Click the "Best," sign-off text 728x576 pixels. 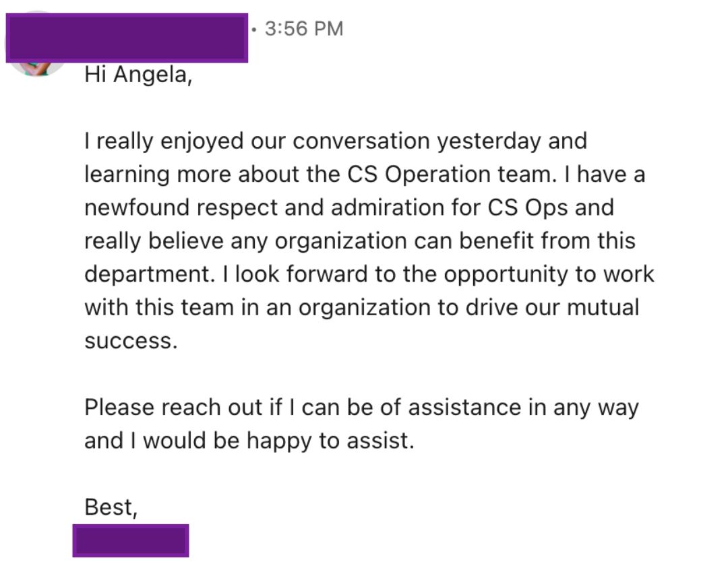(111, 507)
